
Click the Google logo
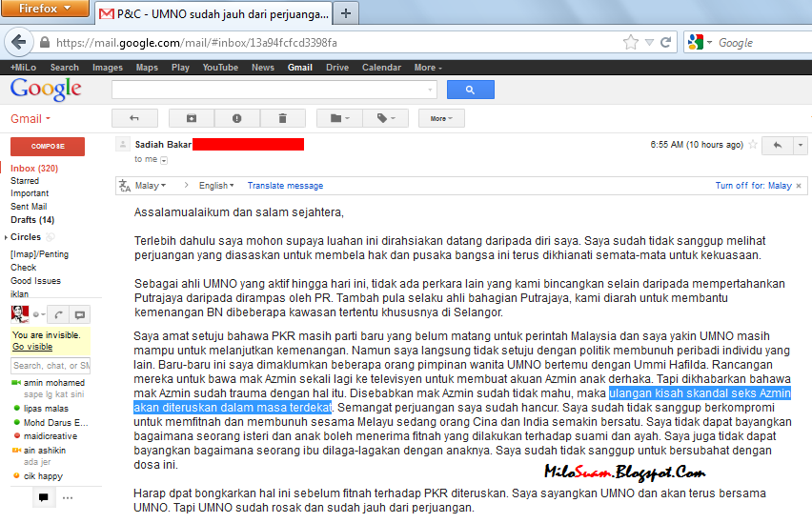point(46,90)
